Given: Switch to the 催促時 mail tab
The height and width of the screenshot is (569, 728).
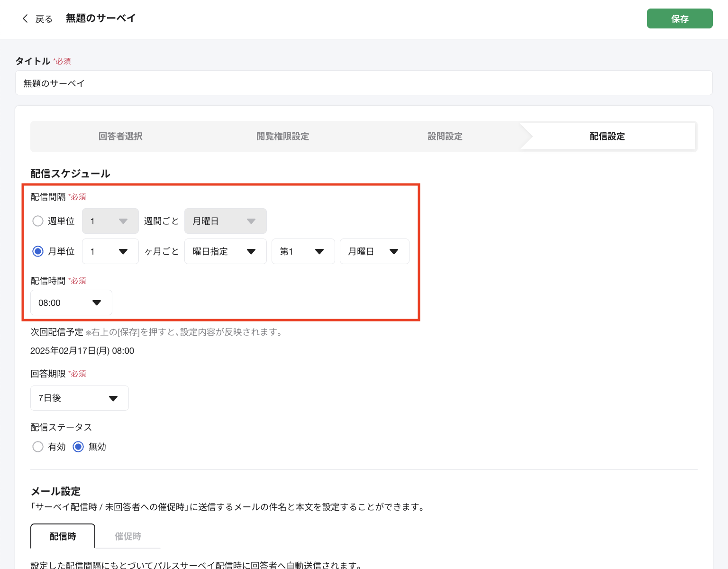Looking at the screenshot, I should [127, 536].
